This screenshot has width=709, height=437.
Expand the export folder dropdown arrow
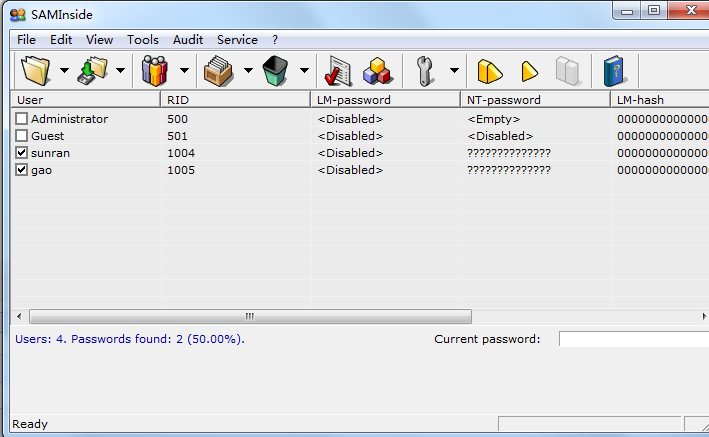120,70
